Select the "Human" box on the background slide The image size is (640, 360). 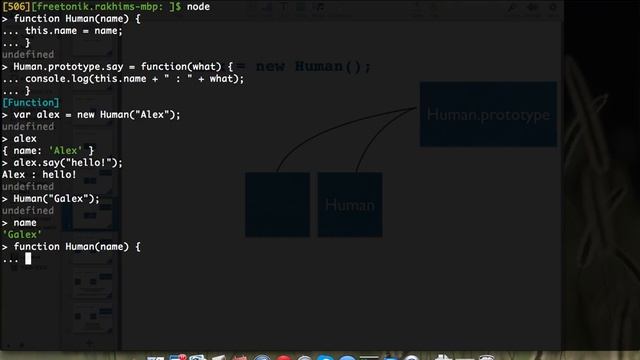[x=350, y=204]
